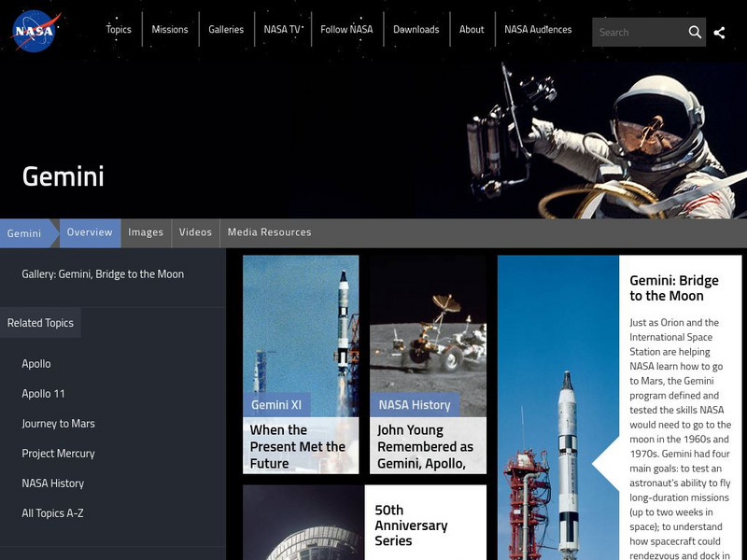Click the search magnifier icon
The height and width of the screenshot is (560, 747).
[x=695, y=33]
